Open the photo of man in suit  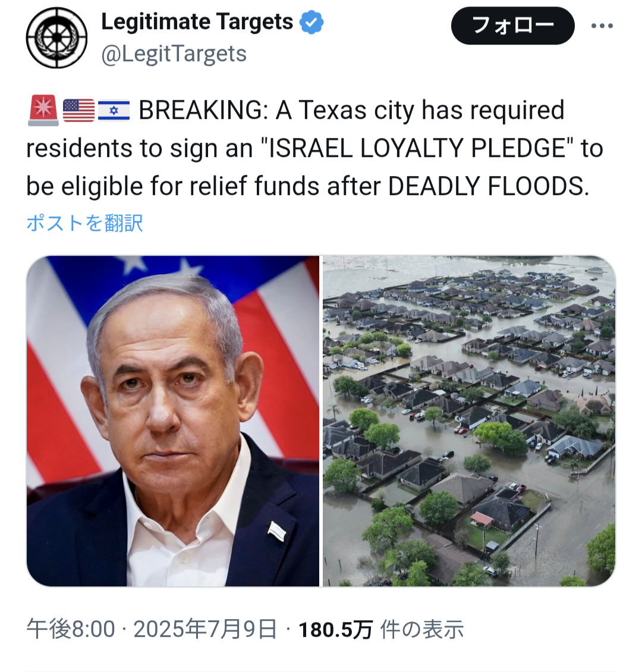click(x=173, y=421)
